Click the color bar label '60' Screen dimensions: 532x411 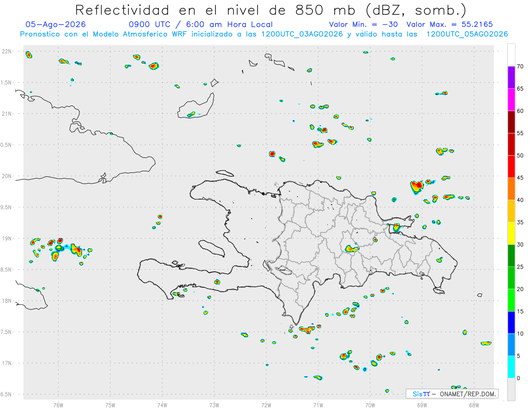(x=520, y=111)
